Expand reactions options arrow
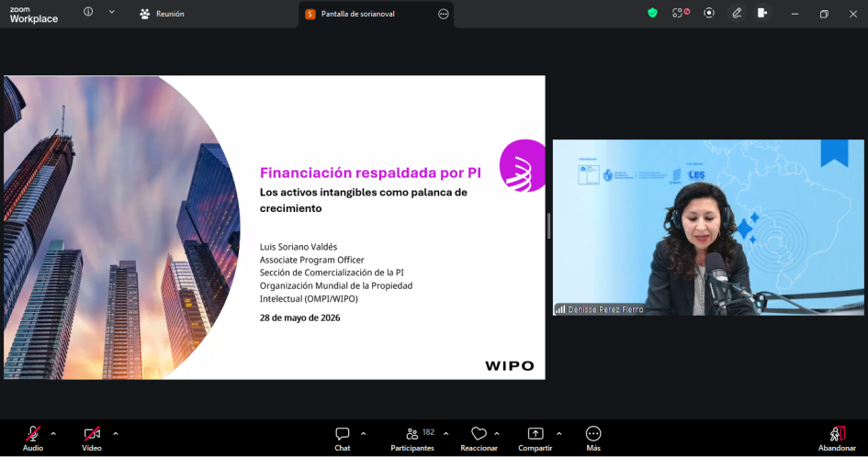 pyautogui.click(x=497, y=434)
